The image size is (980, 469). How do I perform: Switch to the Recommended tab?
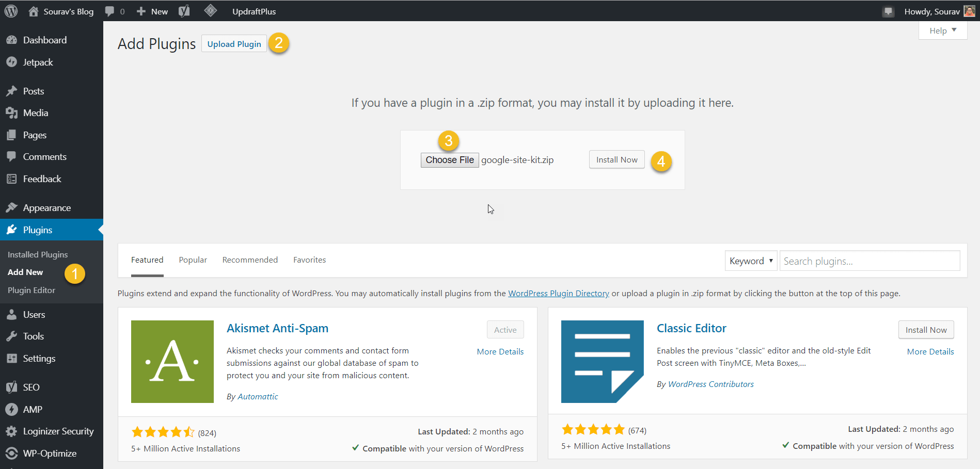pos(250,260)
